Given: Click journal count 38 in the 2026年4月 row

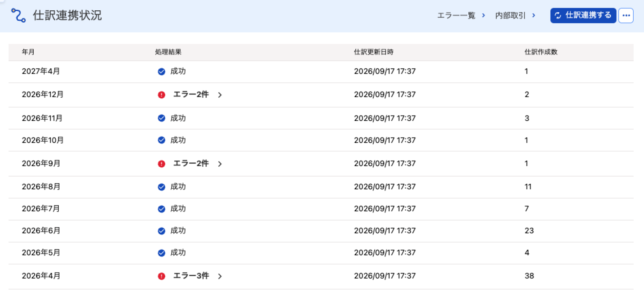Looking at the screenshot, I should click(529, 276).
